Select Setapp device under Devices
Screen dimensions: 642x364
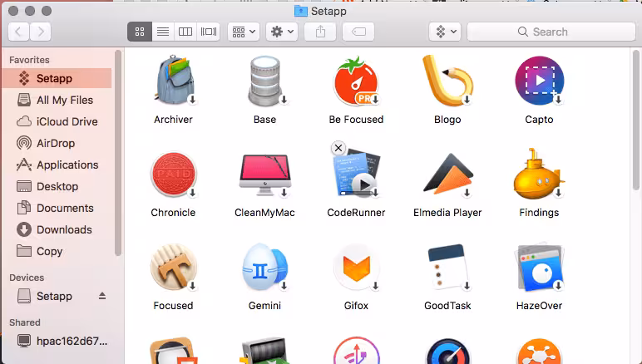click(54, 296)
